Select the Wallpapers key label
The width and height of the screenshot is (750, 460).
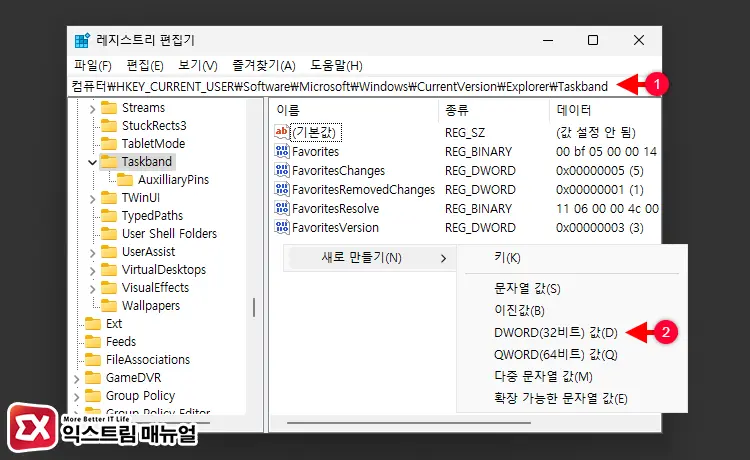(151, 306)
